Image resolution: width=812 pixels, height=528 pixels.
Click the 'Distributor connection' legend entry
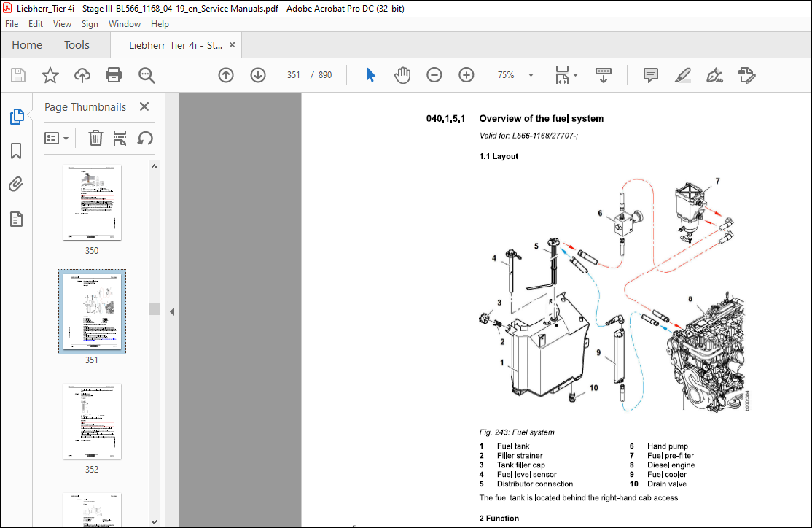(535, 484)
